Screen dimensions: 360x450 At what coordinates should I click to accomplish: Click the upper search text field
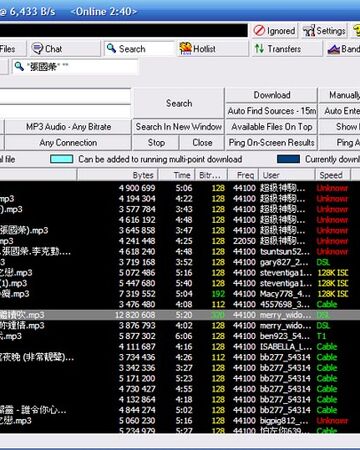(65, 96)
